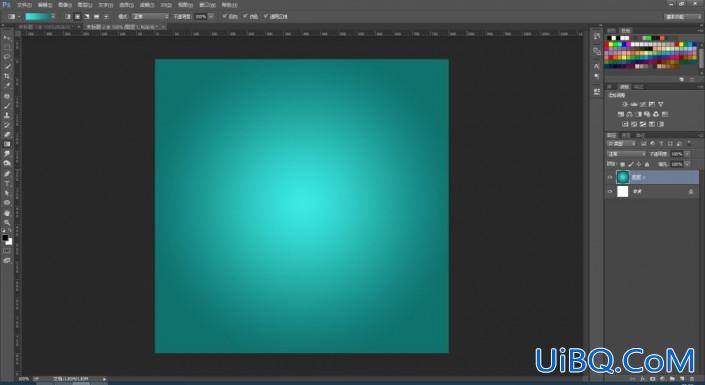
Task: Open the Image menu
Action: [65, 5]
